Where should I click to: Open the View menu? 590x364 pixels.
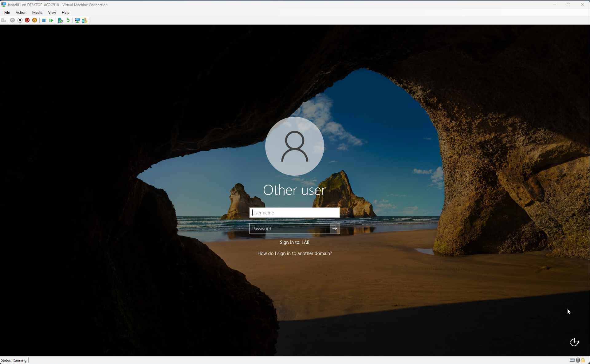[x=52, y=12]
